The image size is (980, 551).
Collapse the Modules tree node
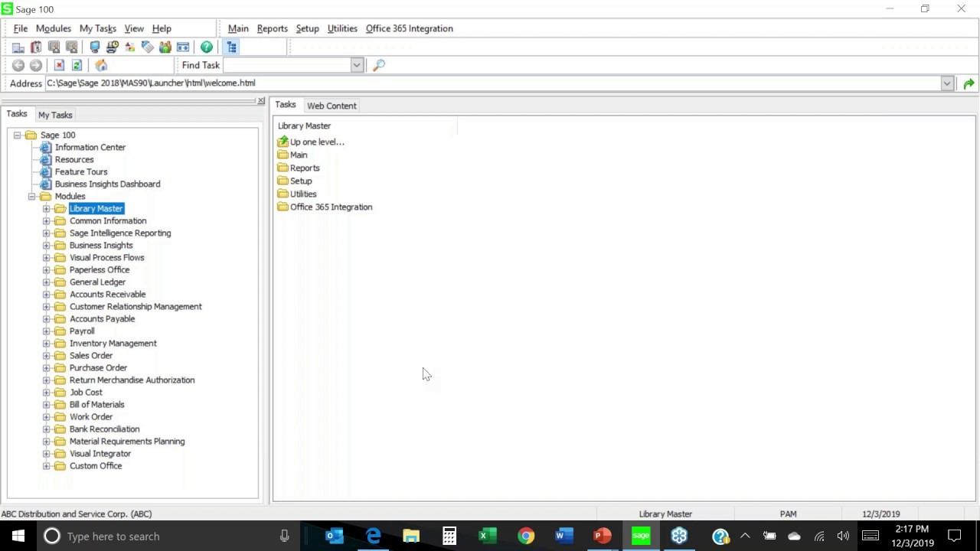[31, 196]
